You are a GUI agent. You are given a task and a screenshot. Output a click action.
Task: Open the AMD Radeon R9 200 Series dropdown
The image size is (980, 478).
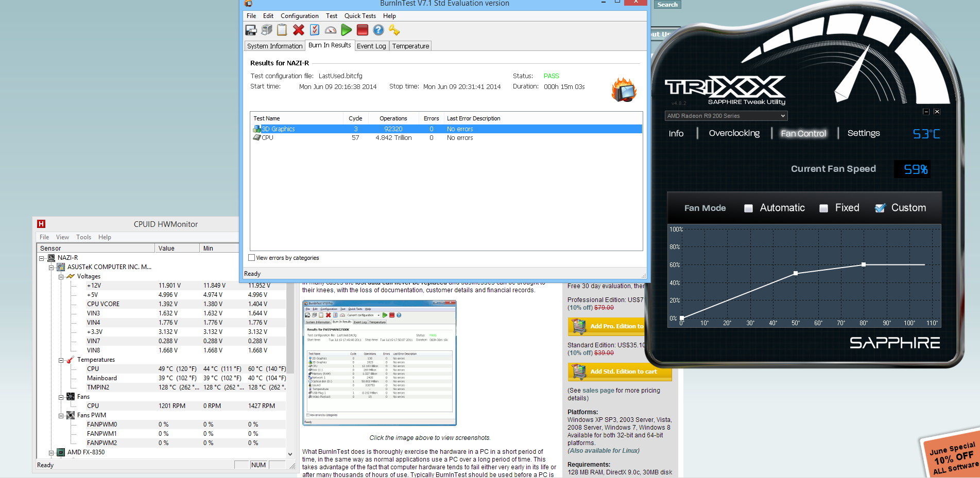click(726, 116)
